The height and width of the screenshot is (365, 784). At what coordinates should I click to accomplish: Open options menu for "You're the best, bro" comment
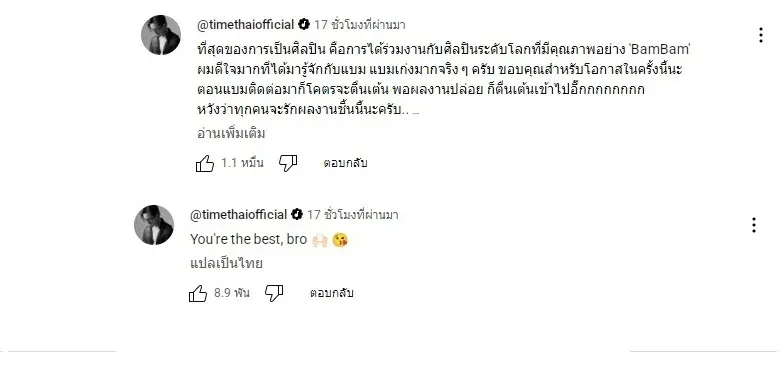coord(754,225)
